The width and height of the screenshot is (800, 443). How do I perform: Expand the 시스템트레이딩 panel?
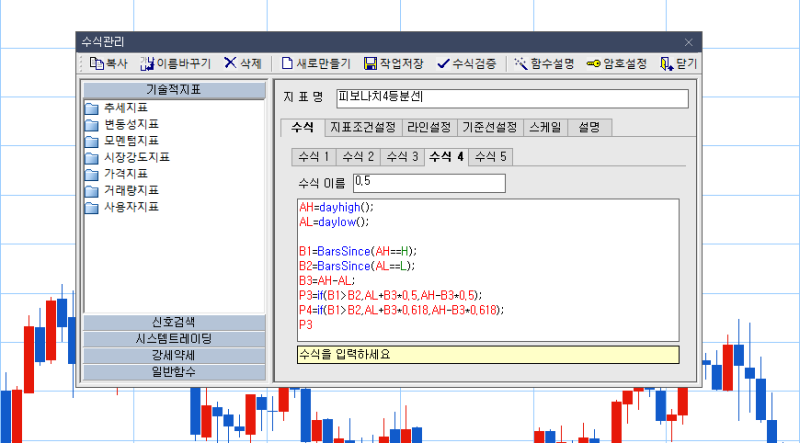174,338
